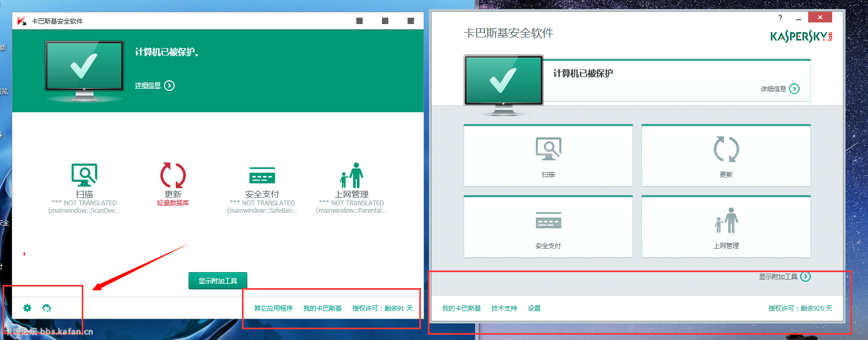Click details arrow circle in right window
Image resolution: width=868 pixels, height=340 pixels.
(794, 89)
